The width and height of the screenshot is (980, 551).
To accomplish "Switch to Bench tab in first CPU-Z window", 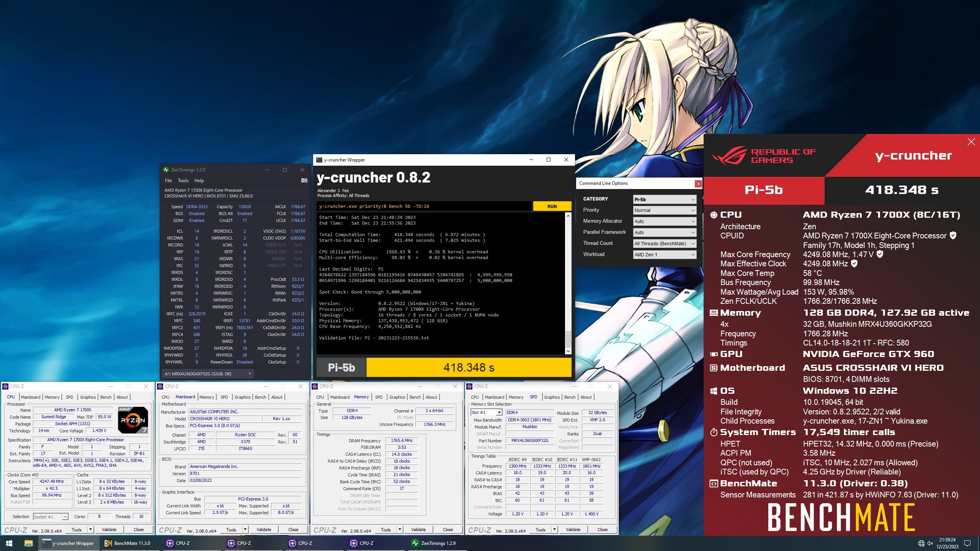I will point(106,397).
